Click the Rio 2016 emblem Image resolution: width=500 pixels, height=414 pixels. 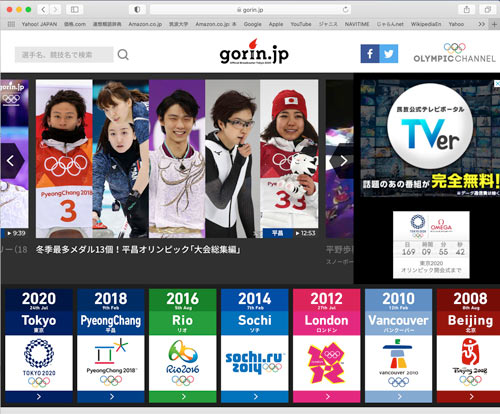pos(183,363)
